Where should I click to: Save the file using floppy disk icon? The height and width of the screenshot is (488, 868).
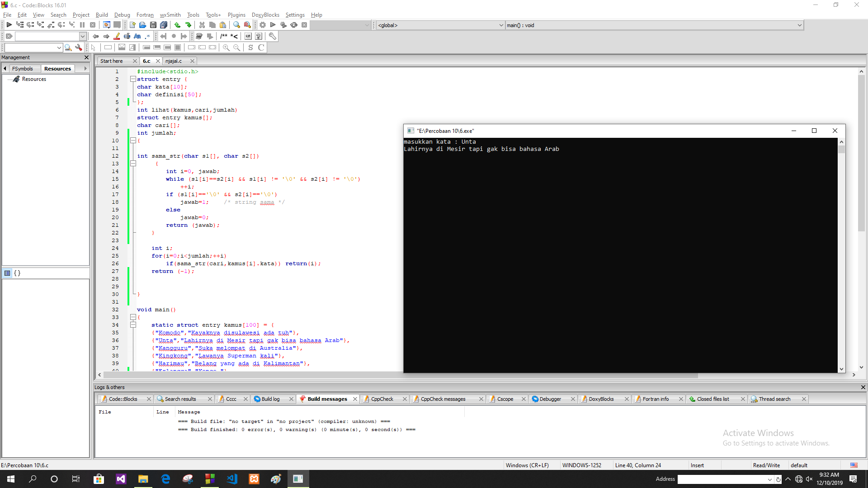click(153, 25)
